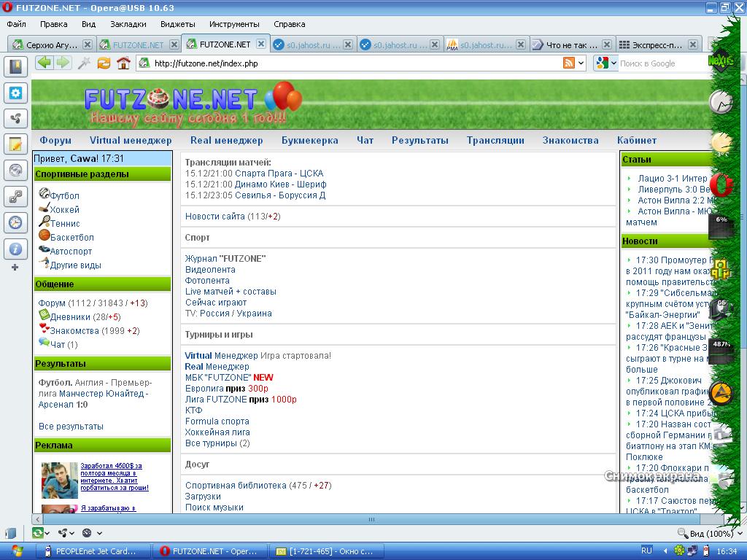747x560 pixels.
Task: Click the RU language indicator in the tray
Action: (646, 551)
